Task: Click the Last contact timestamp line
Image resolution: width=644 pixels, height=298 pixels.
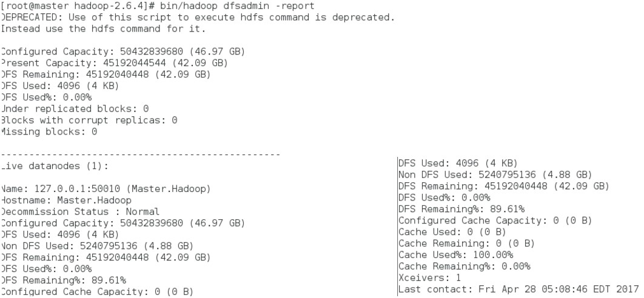Action: 518,290
